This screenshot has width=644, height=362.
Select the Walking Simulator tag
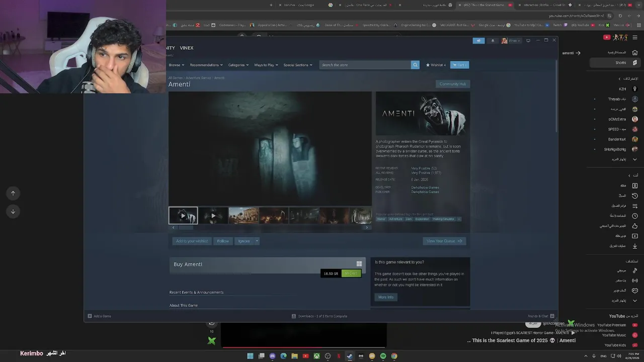point(444,219)
